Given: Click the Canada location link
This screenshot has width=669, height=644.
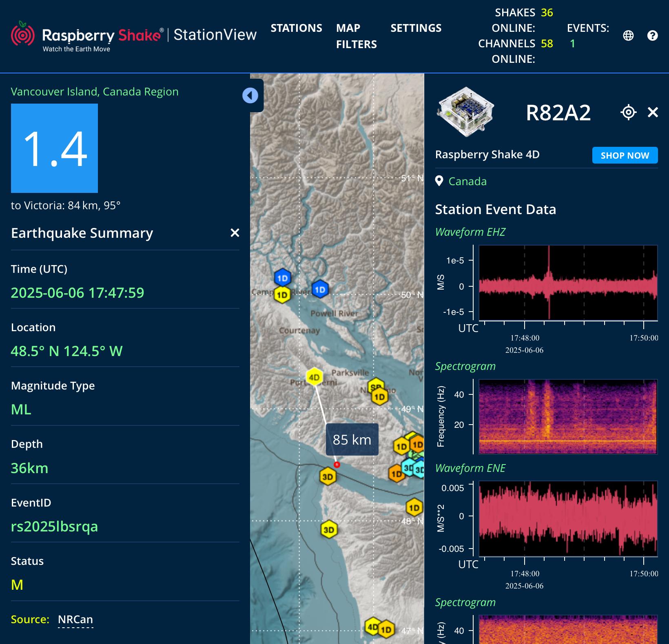Looking at the screenshot, I should [x=467, y=181].
